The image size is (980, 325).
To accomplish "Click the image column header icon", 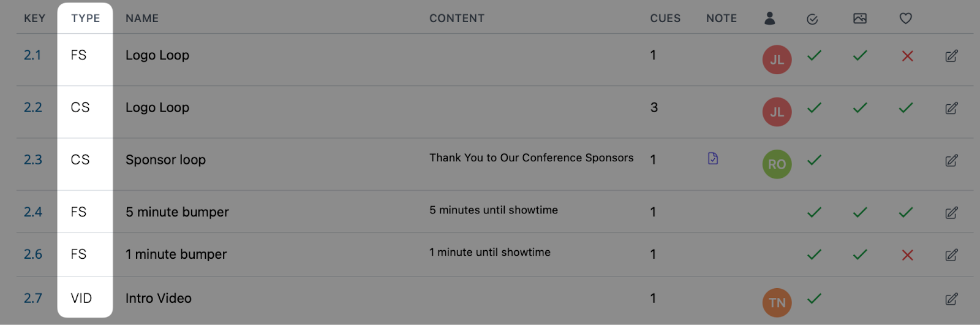I will point(860,18).
